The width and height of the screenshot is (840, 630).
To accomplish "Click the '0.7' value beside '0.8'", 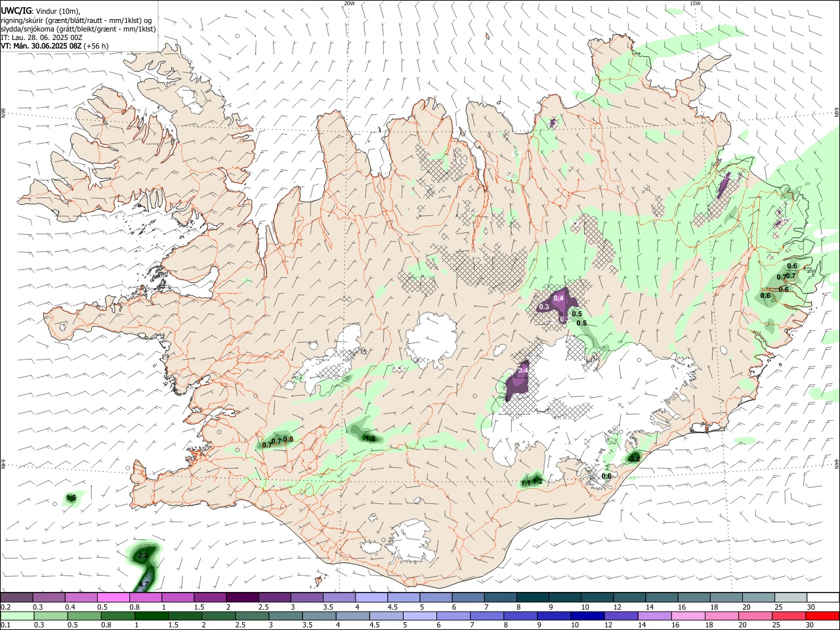I will [276, 441].
